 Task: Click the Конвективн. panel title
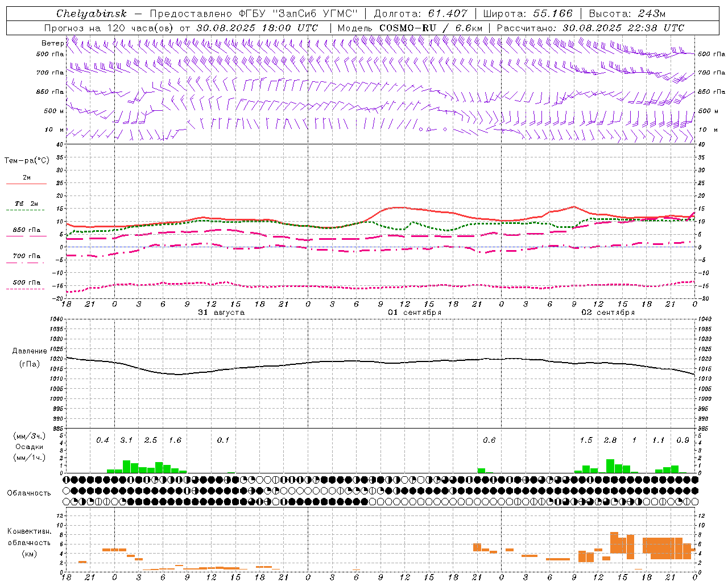[x=29, y=531]
